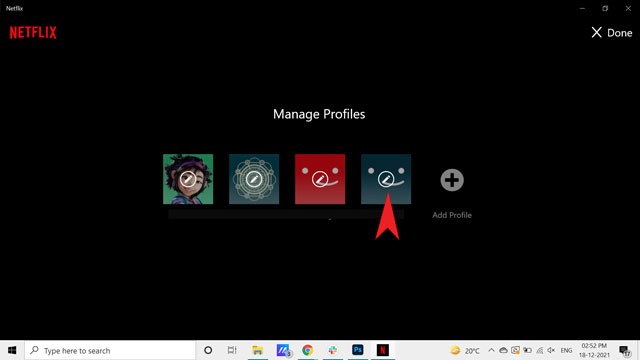
Task: Edit the anime character avatar profile
Action: [188, 179]
